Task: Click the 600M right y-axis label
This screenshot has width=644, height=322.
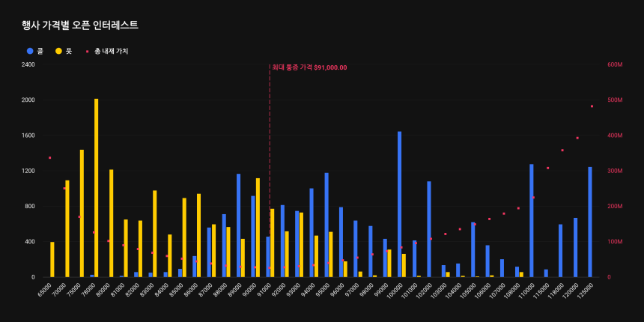Action: (x=615, y=64)
